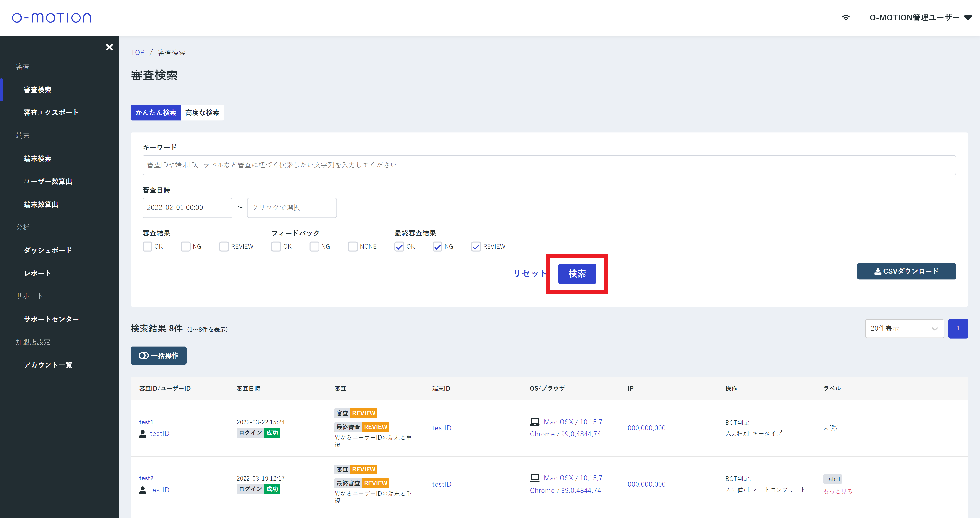Click the Wi-Fi status icon in header
Image resolution: width=980 pixels, height=518 pixels.
point(845,18)
